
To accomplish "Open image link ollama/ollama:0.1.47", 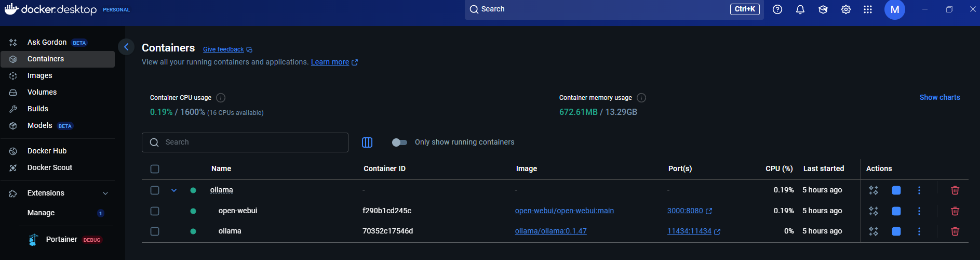I will 551,231.
